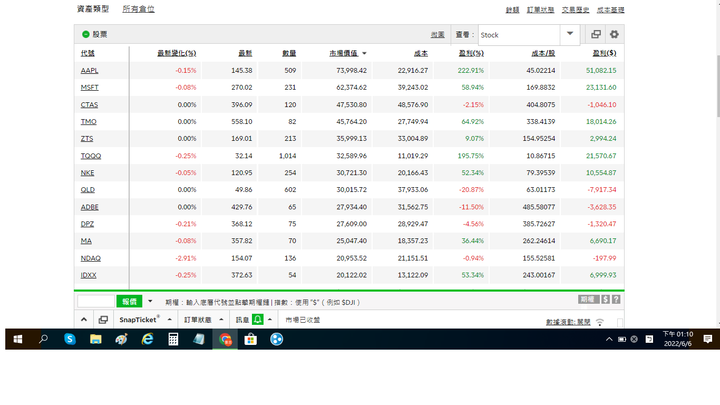This screenshot has height=405, width=720.
Task: Open the notification center icon in taskbar
Action: pyautogui.click(x=708, y=339)
